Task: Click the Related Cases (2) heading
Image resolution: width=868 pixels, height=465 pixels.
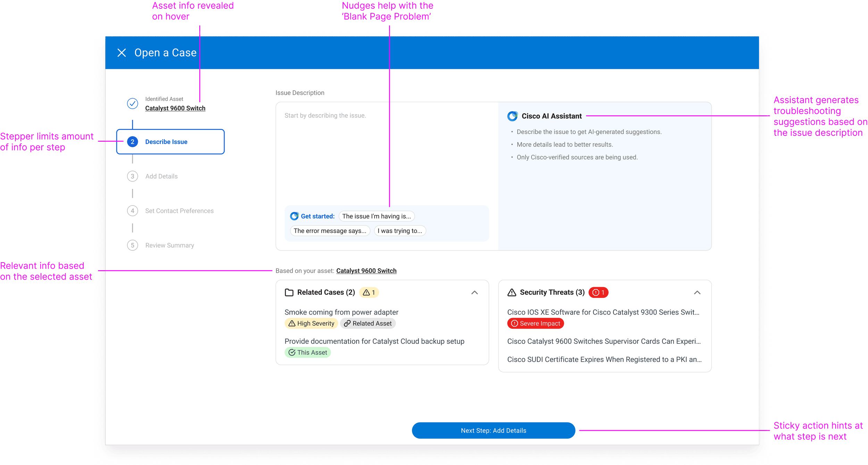Action: point(326,292)
